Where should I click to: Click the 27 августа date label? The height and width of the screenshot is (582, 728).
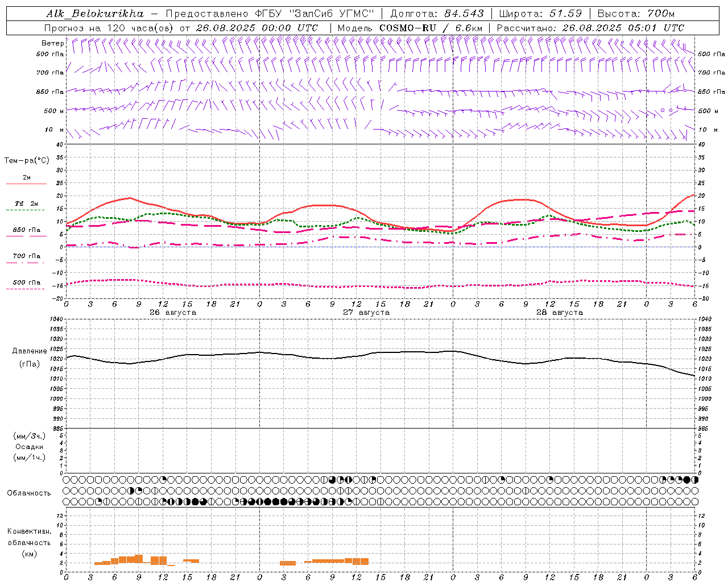point(366,313)
